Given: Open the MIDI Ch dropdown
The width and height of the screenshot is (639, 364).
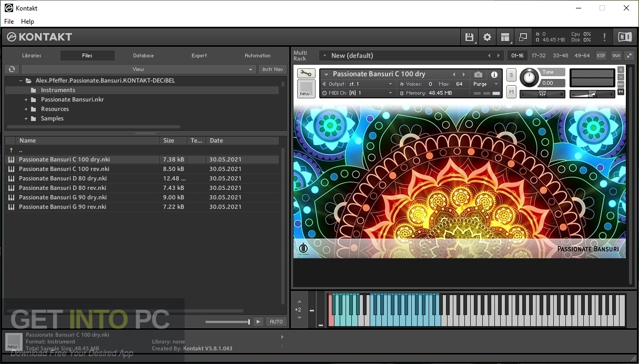Looking at the screenshot, I should pyautogui.click(x=358, y=93).
